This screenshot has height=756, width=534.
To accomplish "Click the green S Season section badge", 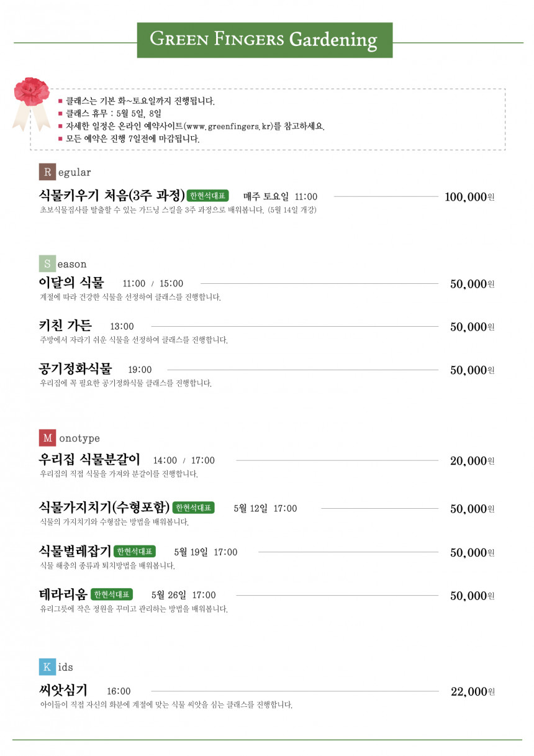I will pyautogui.click(x=47, y=264).
